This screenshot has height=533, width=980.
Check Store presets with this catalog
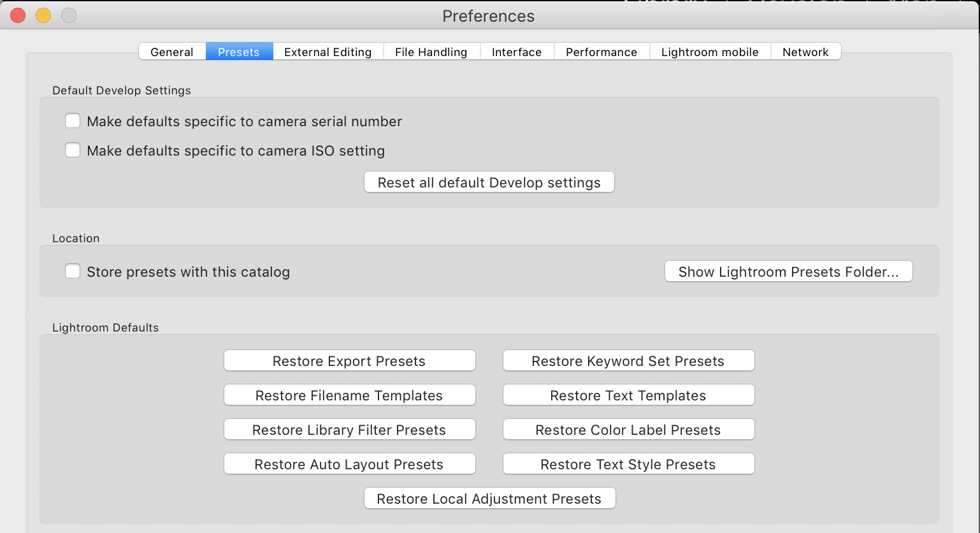click(73, 271)
